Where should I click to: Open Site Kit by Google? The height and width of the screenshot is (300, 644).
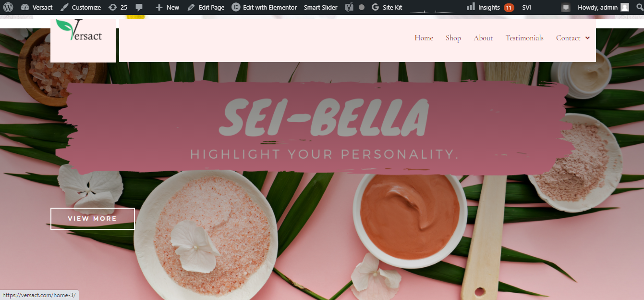click(387, 7)
